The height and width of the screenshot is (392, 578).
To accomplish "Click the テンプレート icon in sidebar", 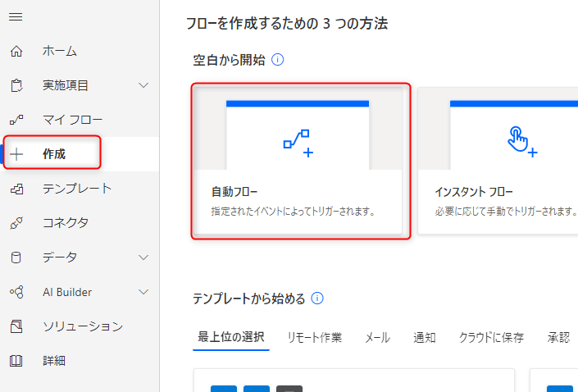I will (16, 189).
